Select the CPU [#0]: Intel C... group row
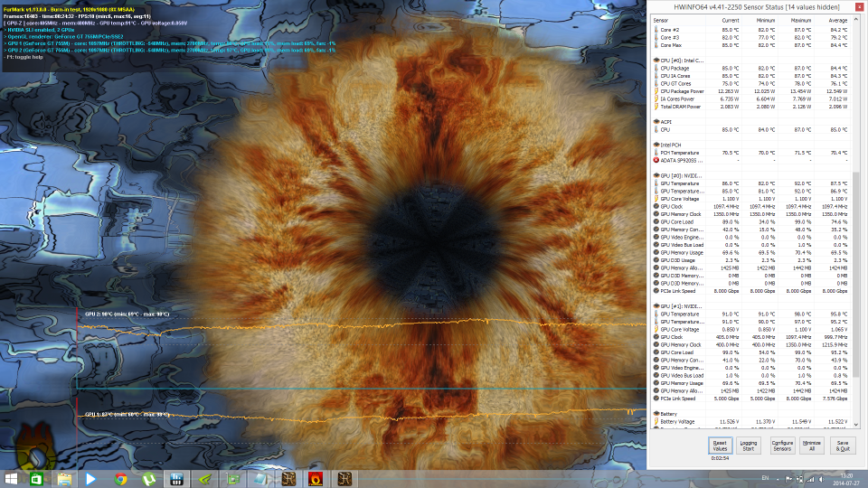868x488 pixels. [x=750, y=61]
